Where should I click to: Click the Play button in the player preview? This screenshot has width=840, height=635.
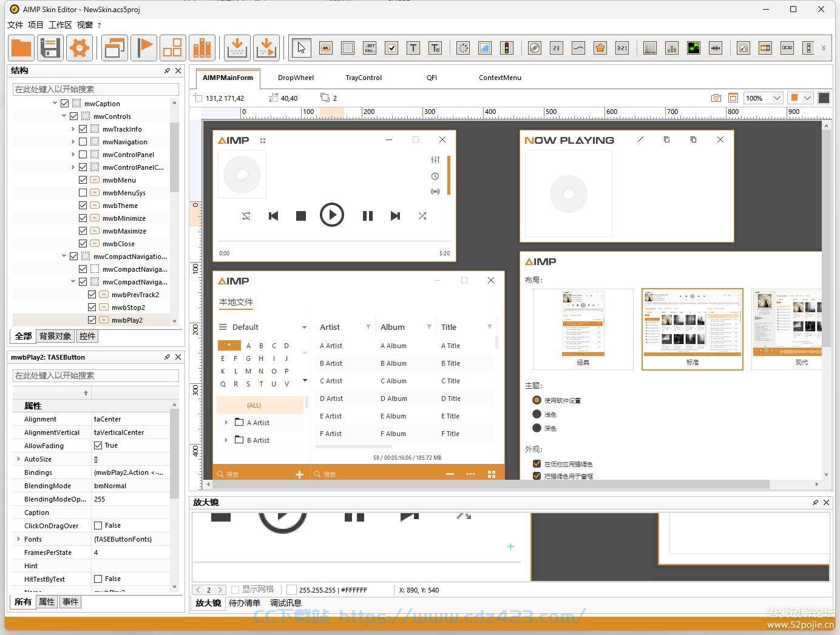tap(332, 215)
